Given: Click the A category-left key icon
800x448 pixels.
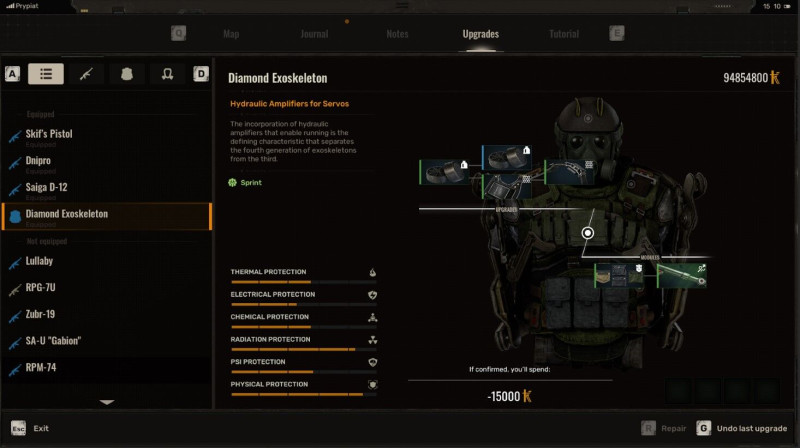Looking at the screenshot, I should click(12, 74).
